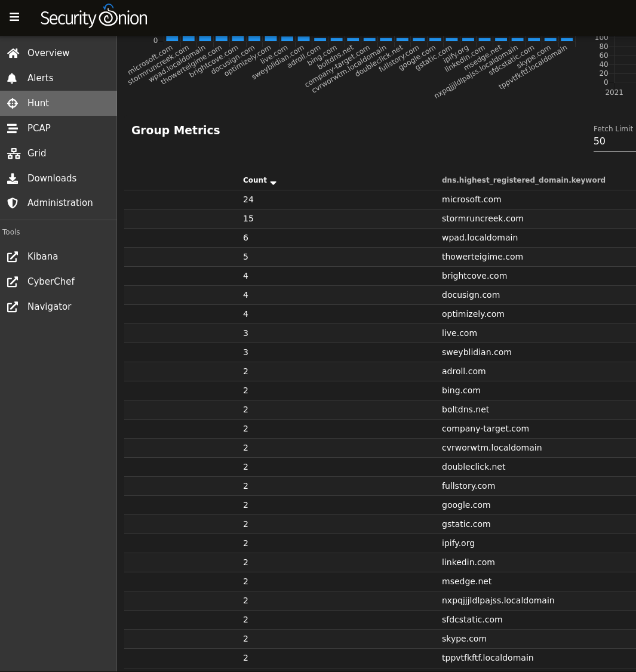Viewport: 636px width, 672px height.
Task: Click the Hunt crosshair icon
Action: pos(13,103)
